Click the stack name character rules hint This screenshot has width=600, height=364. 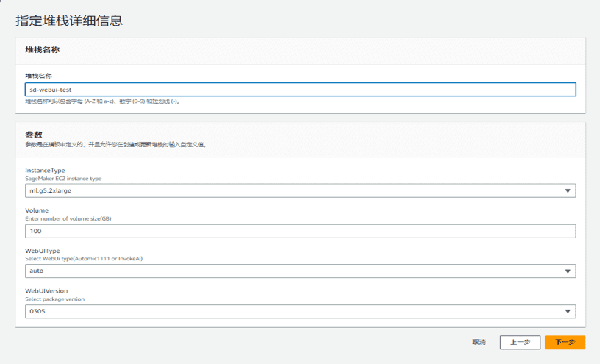[102, 101]
